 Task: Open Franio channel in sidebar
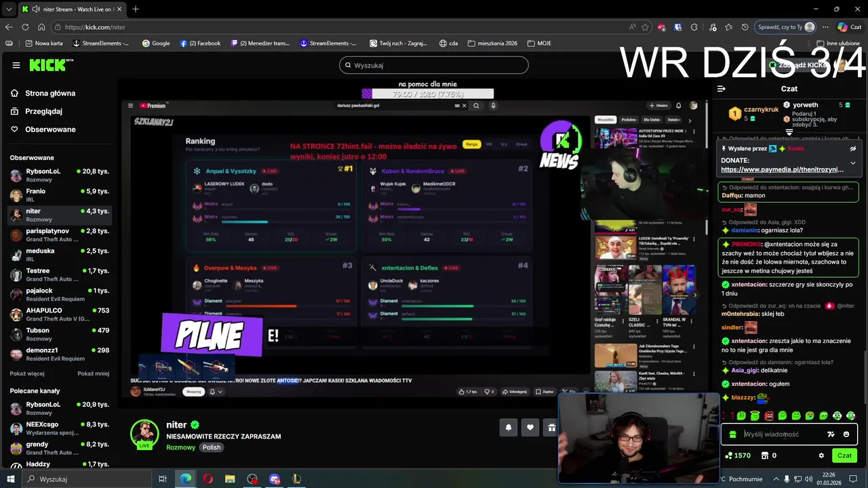[59, 195]
